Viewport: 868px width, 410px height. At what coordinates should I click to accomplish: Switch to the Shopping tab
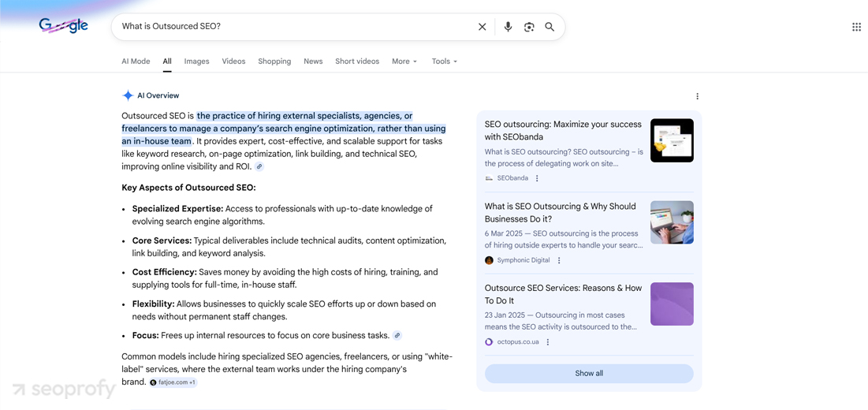pos(274,61)
